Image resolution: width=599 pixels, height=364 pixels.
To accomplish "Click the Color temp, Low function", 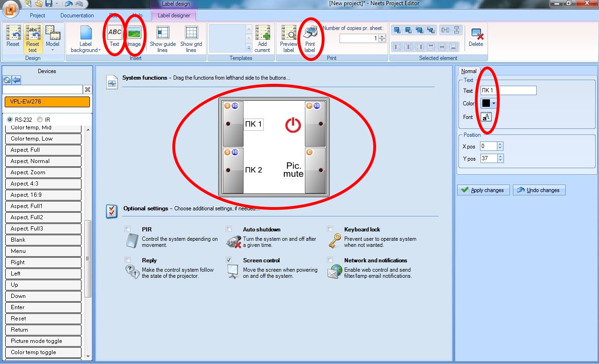I will click(x=43, y=139).
